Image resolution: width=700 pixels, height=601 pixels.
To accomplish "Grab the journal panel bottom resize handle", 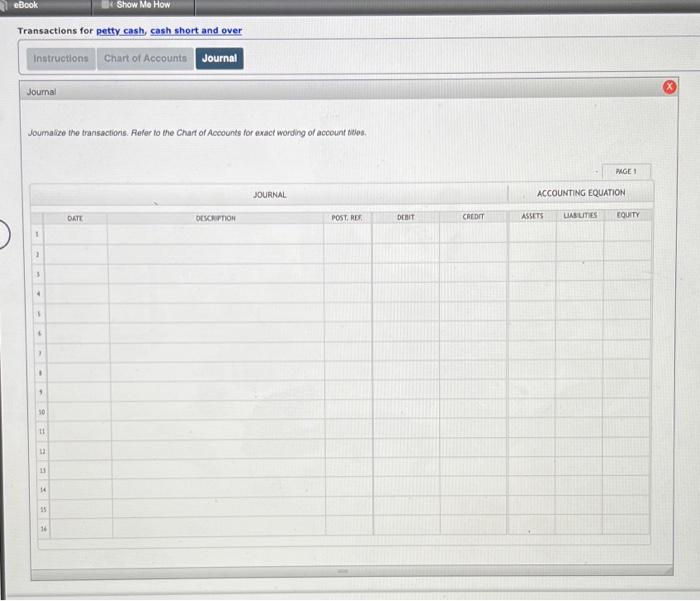I will click(x=343, y=572).
